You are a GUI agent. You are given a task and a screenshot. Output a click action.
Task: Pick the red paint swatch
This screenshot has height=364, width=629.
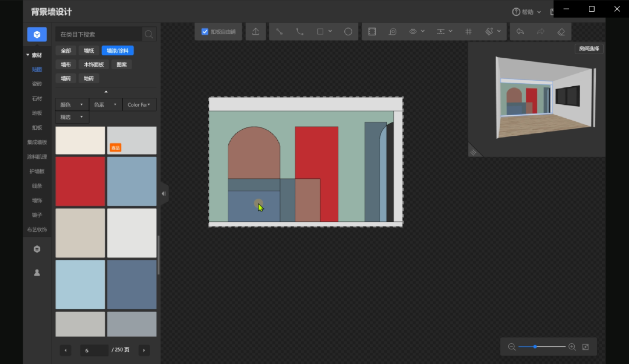tap(80, 181)
